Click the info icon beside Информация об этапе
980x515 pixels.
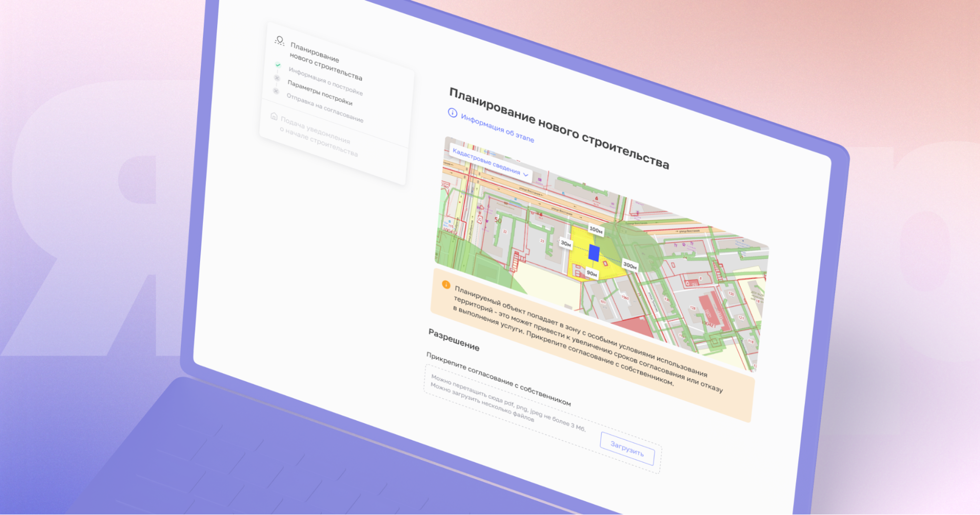point(452,113)
